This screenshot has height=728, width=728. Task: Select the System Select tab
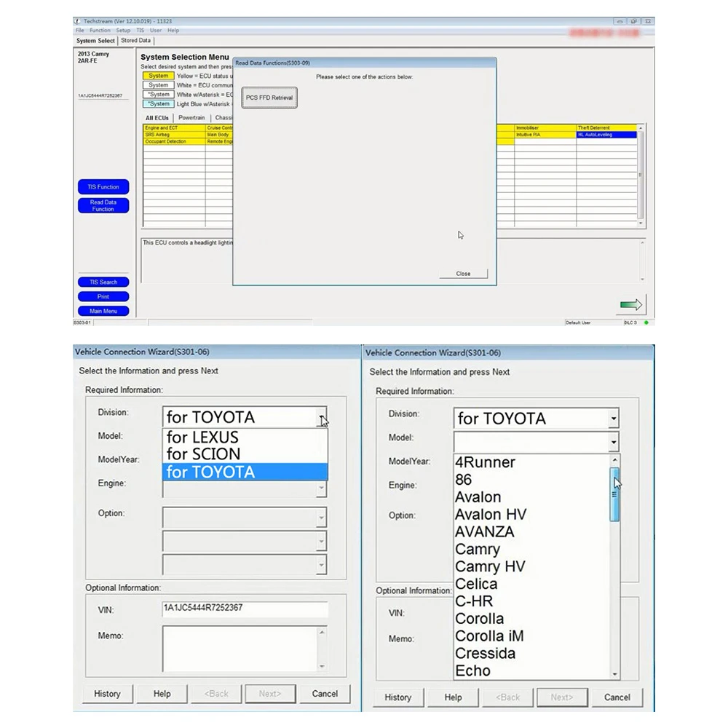(95, 41)
